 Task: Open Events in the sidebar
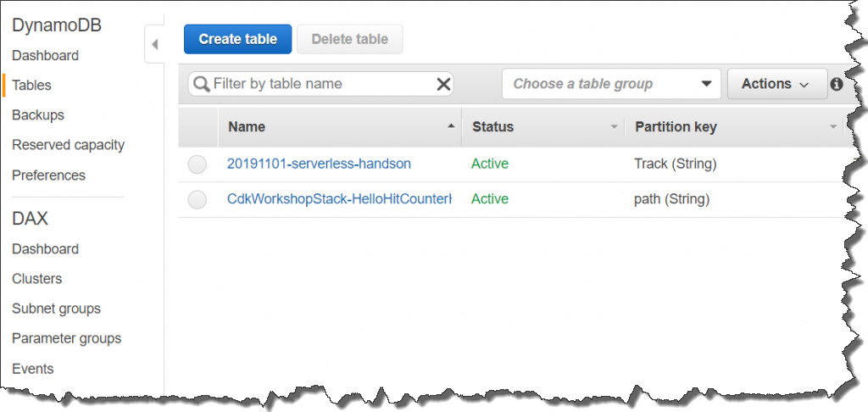[33, 369]
